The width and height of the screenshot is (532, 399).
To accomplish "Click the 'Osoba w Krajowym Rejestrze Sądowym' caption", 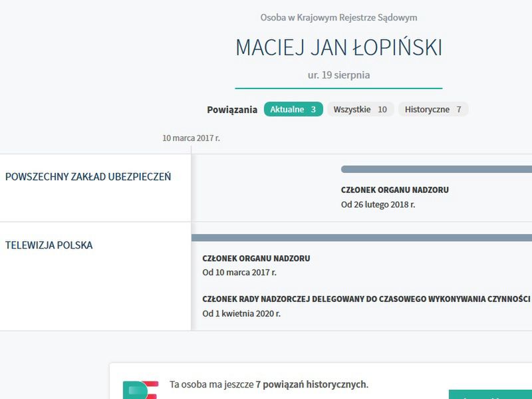I will pos(338,17).
